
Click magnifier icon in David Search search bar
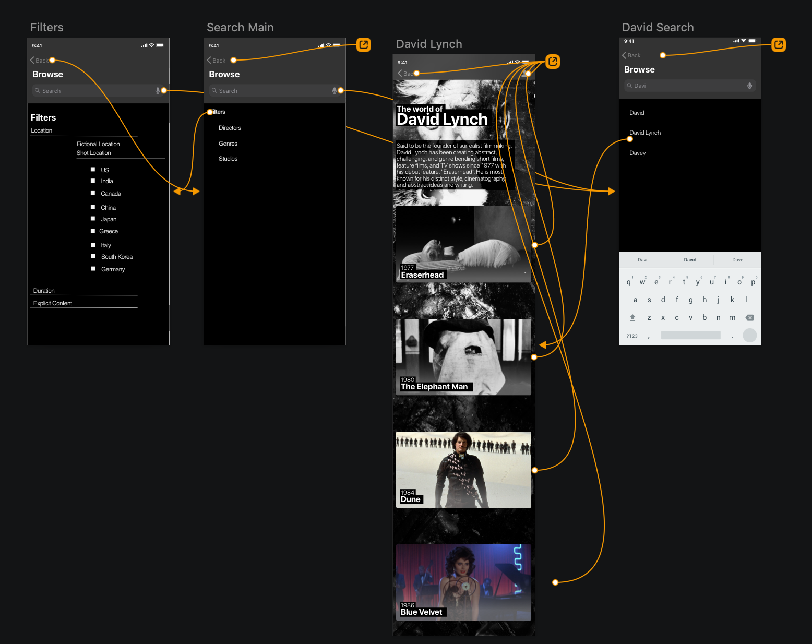[629, 86]
